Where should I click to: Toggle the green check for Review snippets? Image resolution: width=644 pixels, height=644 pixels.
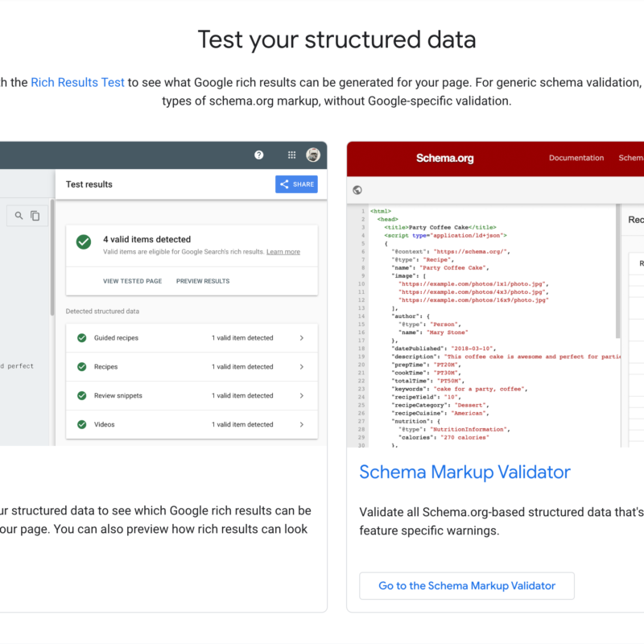(81, 395)
